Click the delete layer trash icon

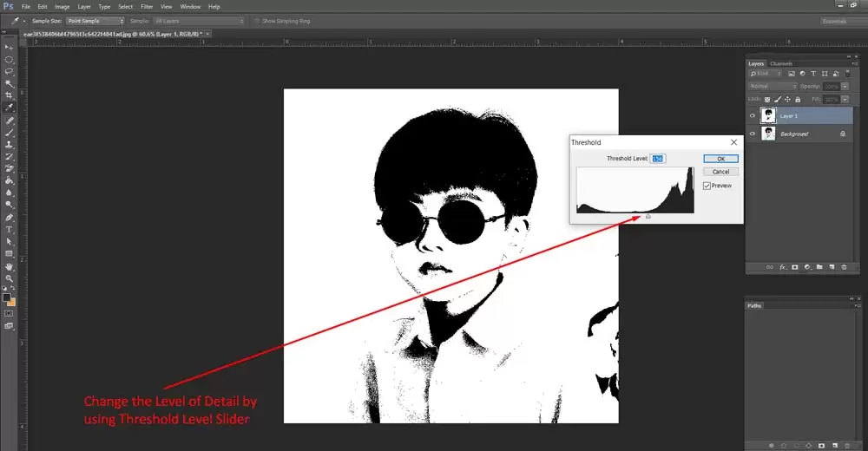[843, 267]
